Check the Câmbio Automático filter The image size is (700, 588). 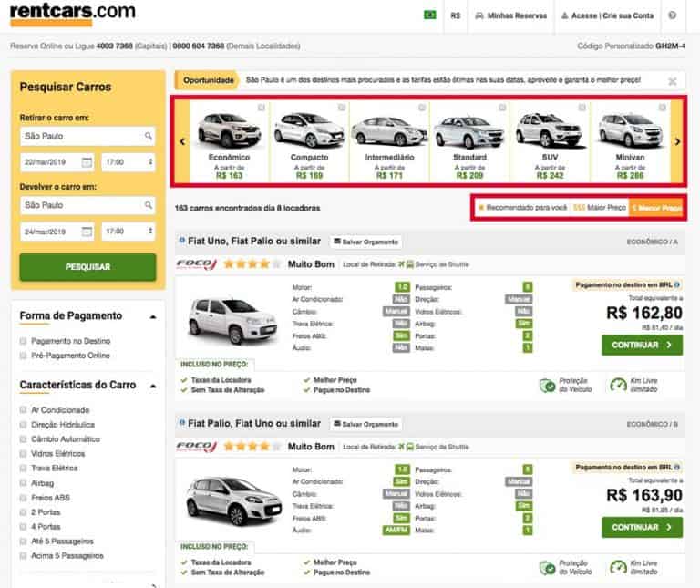tap(23, 439)
